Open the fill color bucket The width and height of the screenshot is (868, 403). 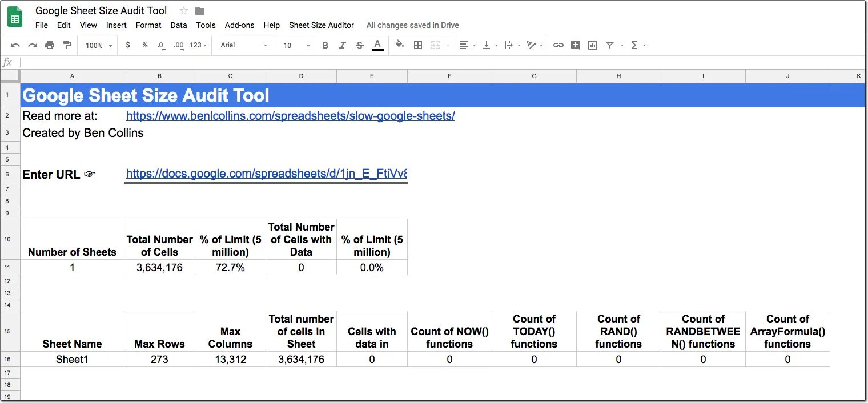pos(400,45)
